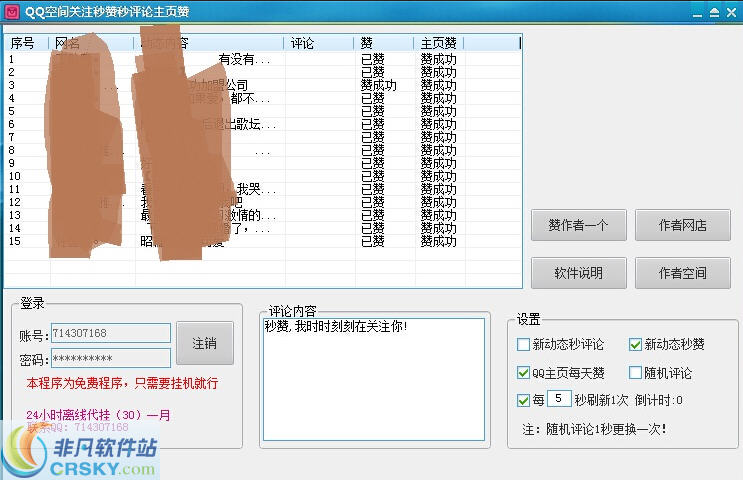
Task: Click the 密码 password field
Action: [x=110, y=358]
